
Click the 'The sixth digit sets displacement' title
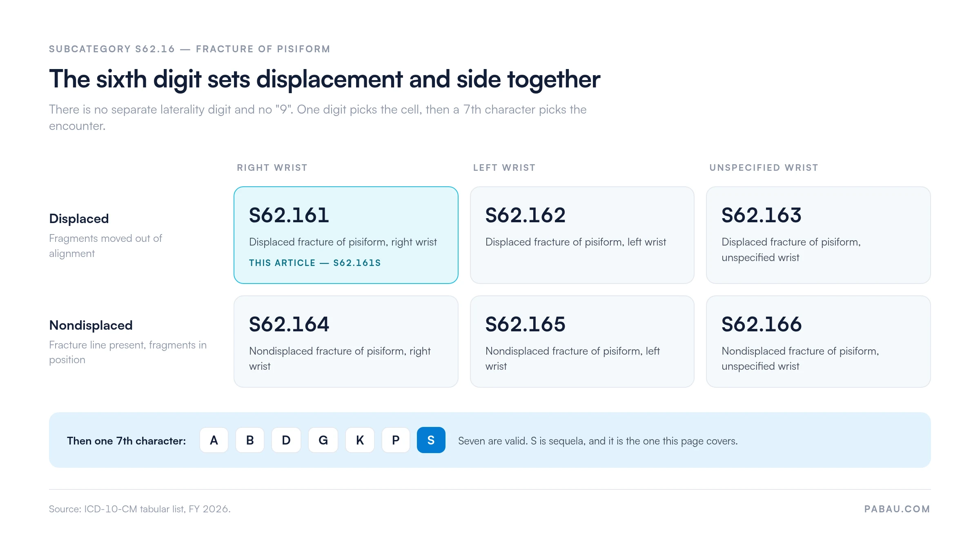click(325, 79)
